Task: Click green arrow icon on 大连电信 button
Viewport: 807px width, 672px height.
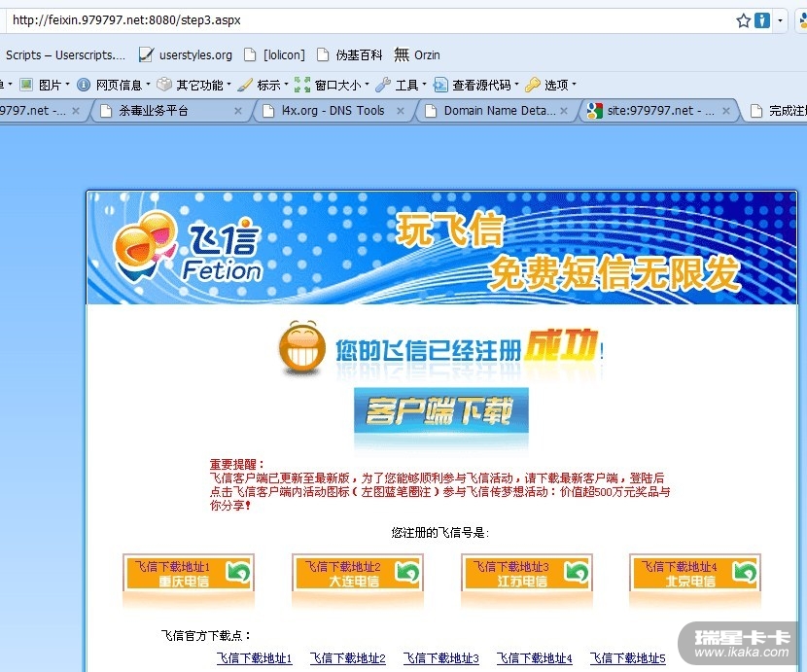Action: pyautogui.click(x=407, y=572)
